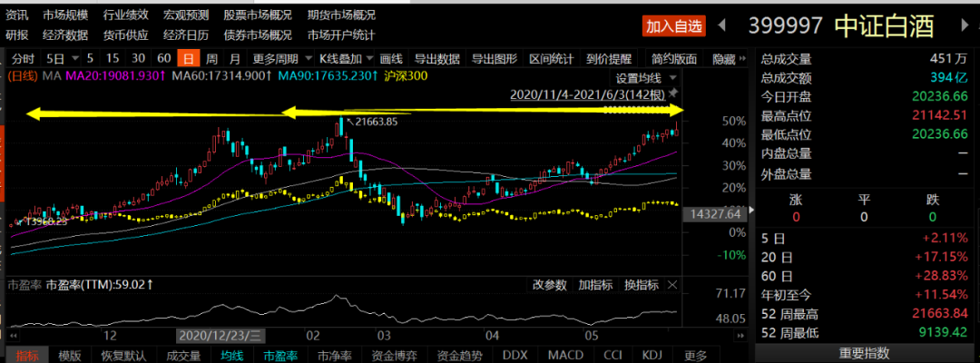
Task: Open 市场规模 menu item
Action: [x=65, y=15]
